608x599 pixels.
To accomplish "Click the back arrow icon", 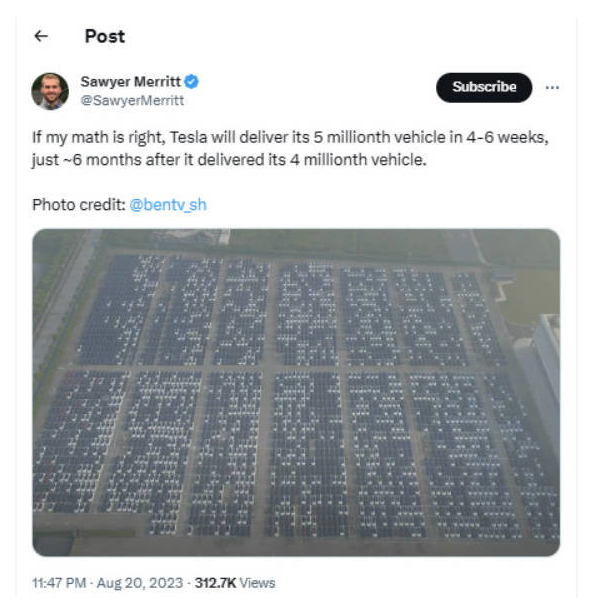I will tap(41, 36).
